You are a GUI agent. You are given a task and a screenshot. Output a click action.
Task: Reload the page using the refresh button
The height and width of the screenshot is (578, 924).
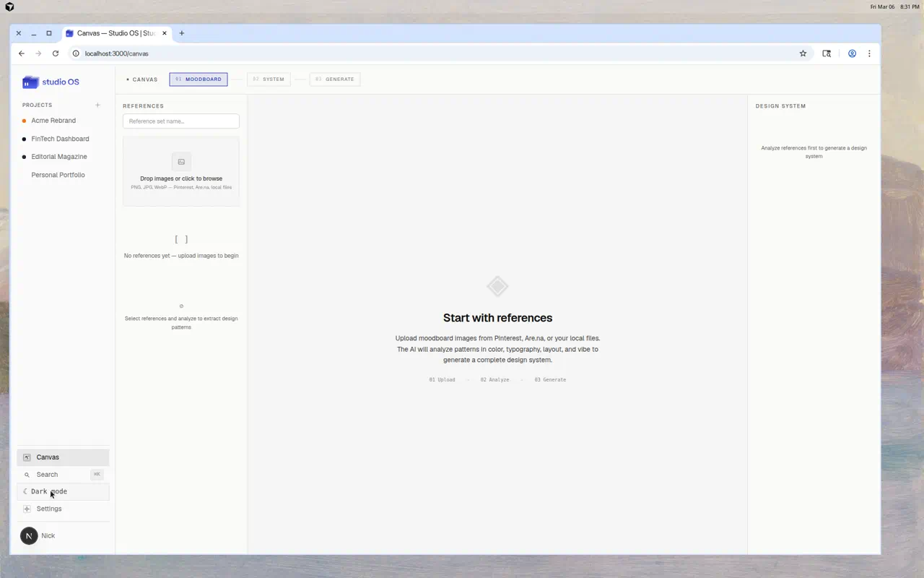56,53
